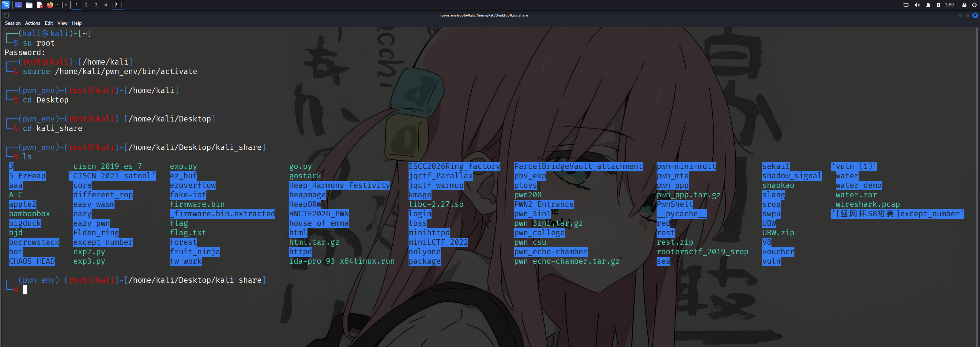The height and width of the screenshot is (347, 980).
Task: Click the 'wireshark.pcap' file name
Action: coord(868,204)
